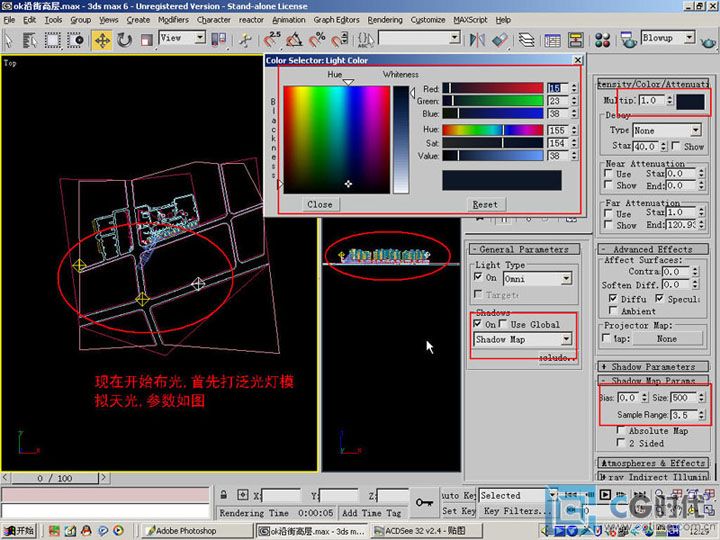Click the Quick Render teapot icon
Viewport: 720px width, 540px height.
pyautogui.click(x=709, y=42)
